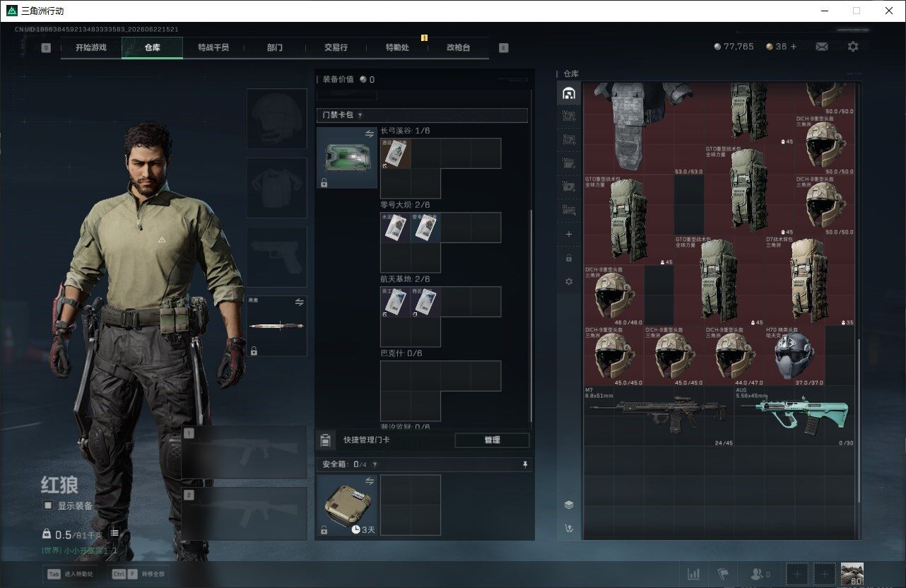This screenshot has height=588, width=906.
Task: Click primary weapon slot 2
Action: (245, 514)
